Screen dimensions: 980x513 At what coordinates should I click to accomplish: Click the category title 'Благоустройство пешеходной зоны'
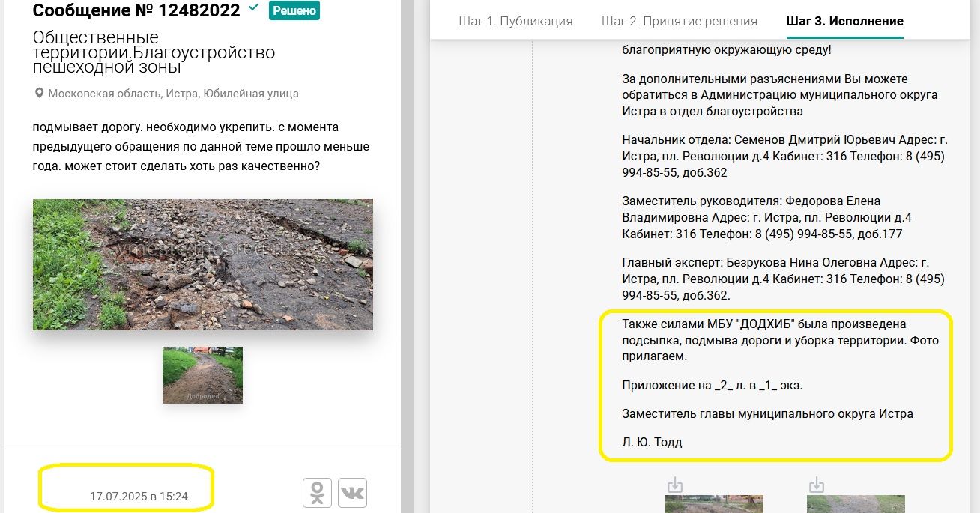154,52
